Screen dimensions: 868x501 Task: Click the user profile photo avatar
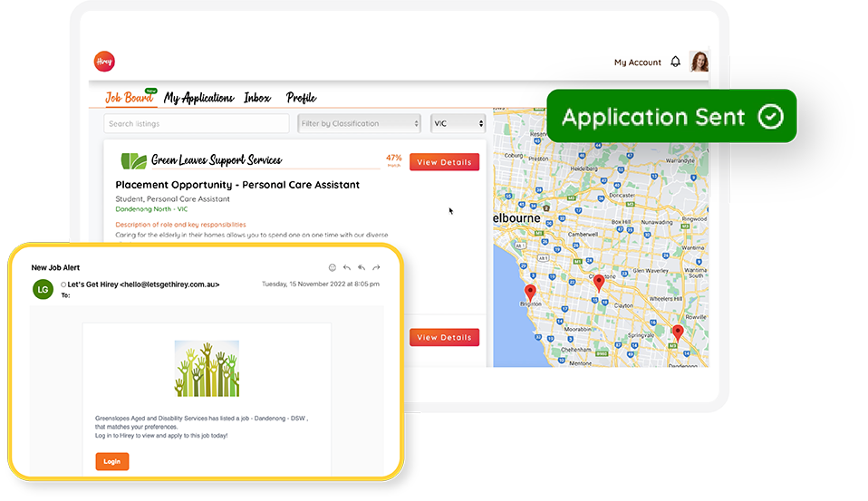tap(699, 62)
